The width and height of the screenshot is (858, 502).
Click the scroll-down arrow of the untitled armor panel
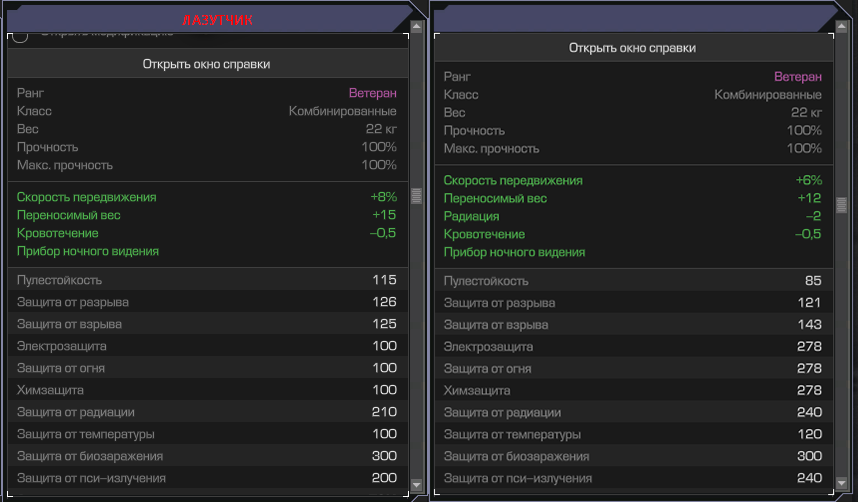[x=842, y=483]
